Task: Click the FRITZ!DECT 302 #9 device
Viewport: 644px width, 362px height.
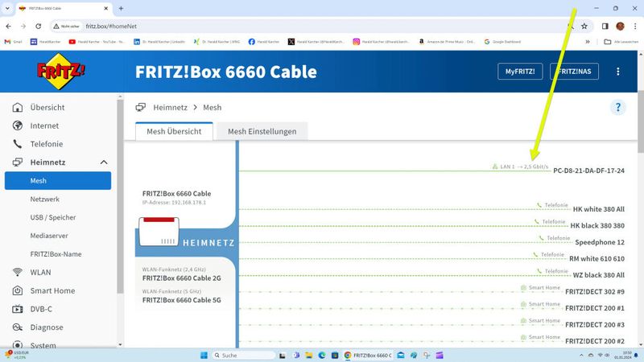Action: [595, 292]
